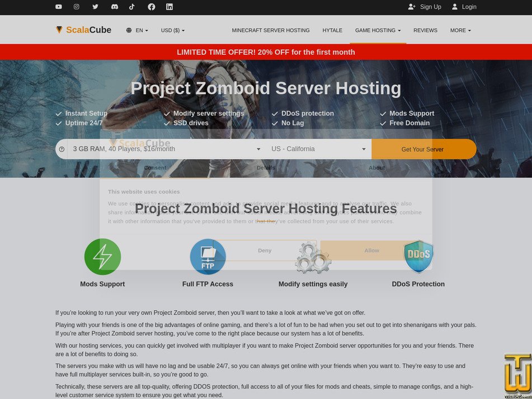This screenshot has width=532, height=399.
Task: Click the ScalaCube logo in the navbar
Action: pyautogui.click(x=84, y=30)
